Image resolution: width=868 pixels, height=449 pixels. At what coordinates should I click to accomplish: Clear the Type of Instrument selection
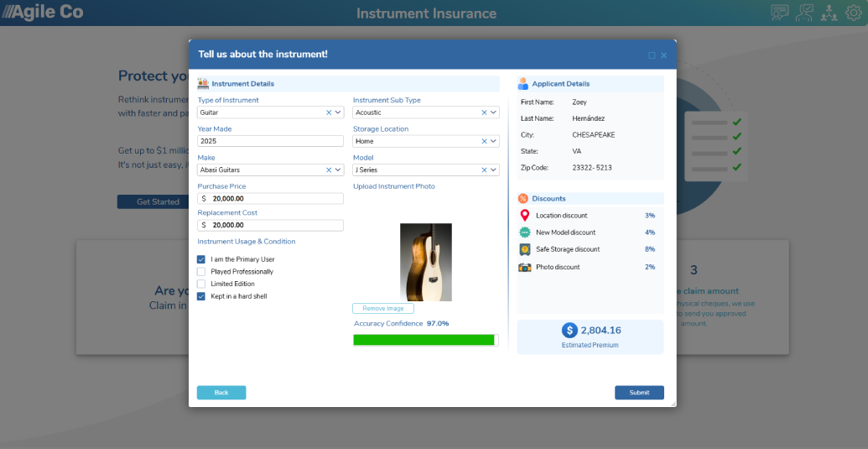pyautogui.click(x=328, y=112)
